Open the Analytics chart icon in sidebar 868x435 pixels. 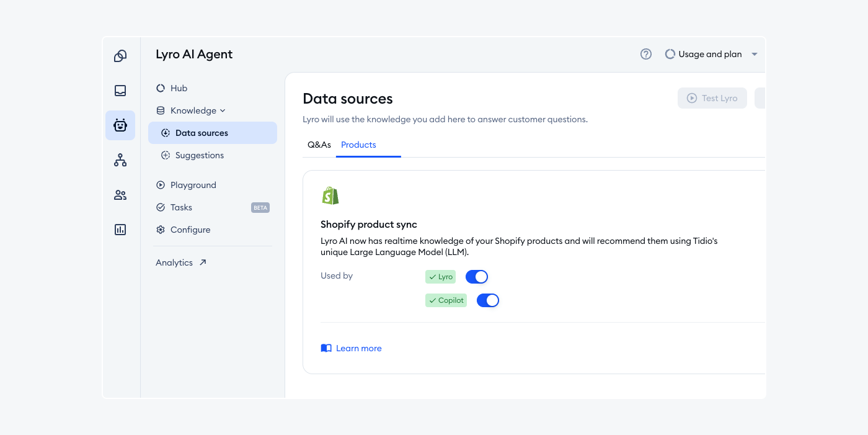120,230
